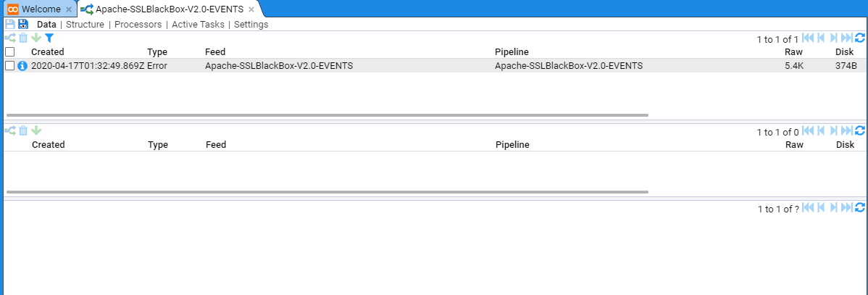The height and width of the screenshot is (295, 868).
Task: Open the stream filter funnel icon
Action: (49, 38)
